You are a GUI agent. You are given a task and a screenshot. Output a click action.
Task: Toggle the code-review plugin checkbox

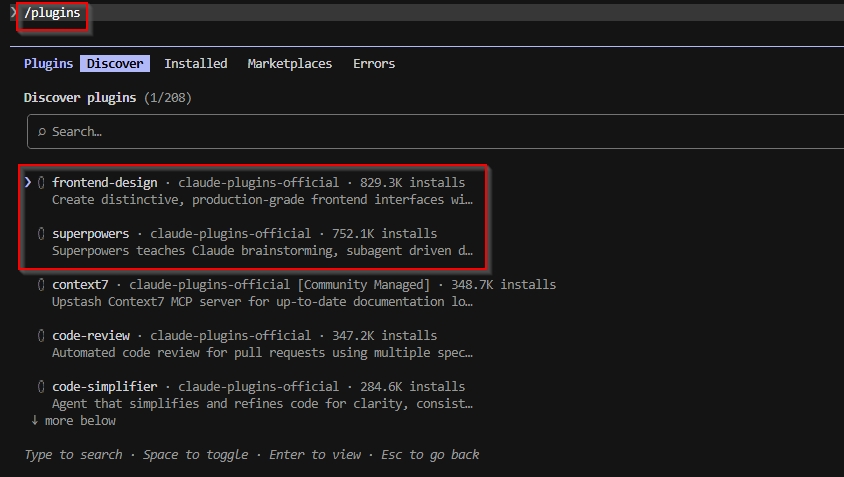click(x=41, y=335)
